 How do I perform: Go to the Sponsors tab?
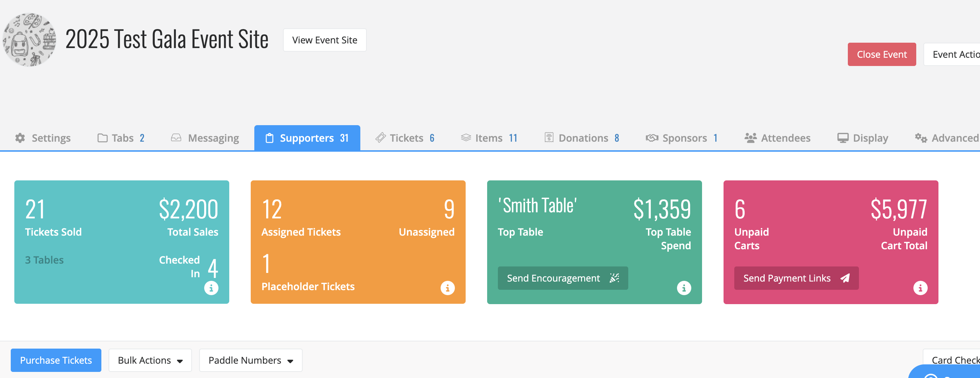pyautogui.click(x=682, y=138)
